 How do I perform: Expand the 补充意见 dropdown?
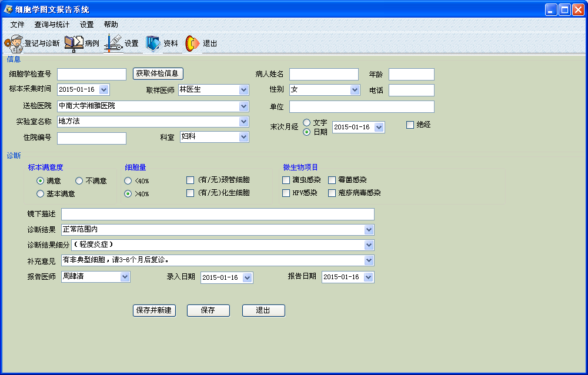click(369, 260)
